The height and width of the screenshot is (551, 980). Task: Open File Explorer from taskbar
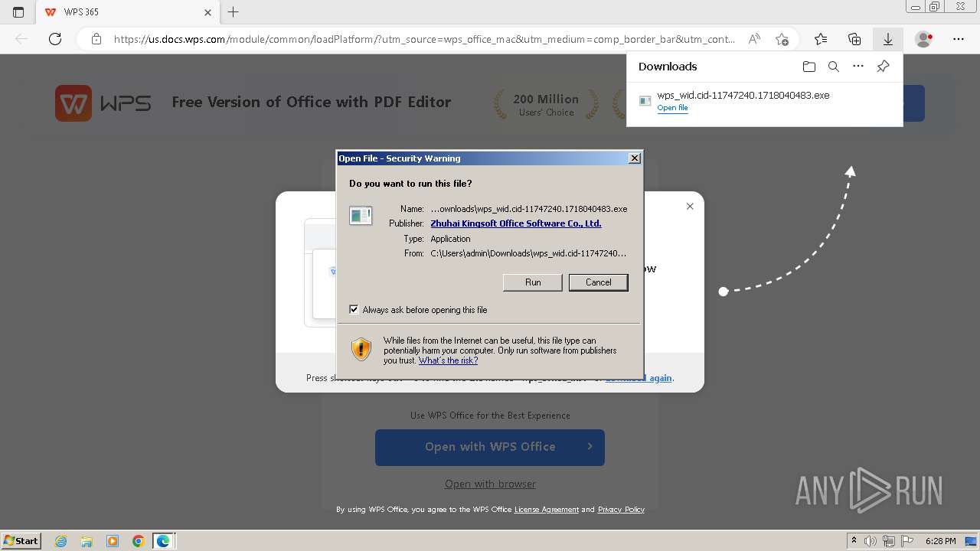click(87, 541)
